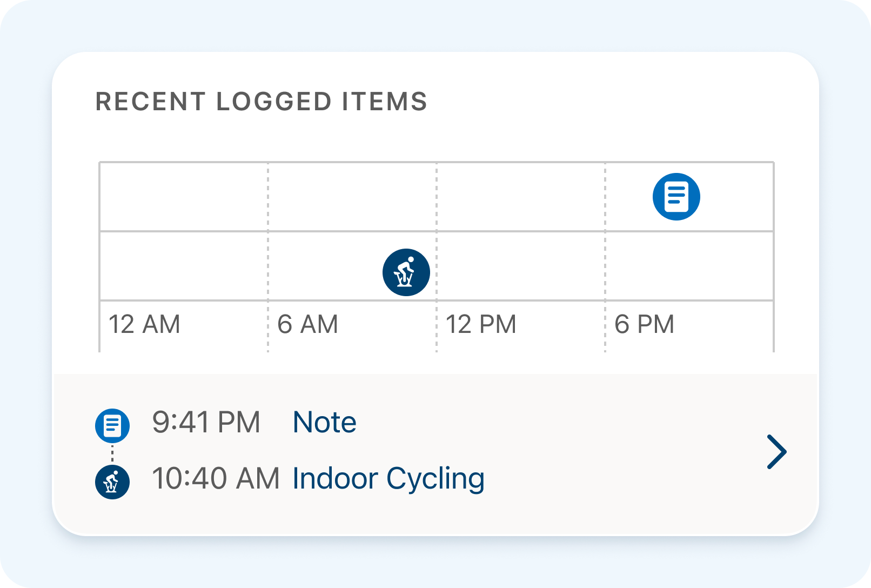Click the Note icon on the timeline chart
Screen dimensions: 871x588
[676, 197]
